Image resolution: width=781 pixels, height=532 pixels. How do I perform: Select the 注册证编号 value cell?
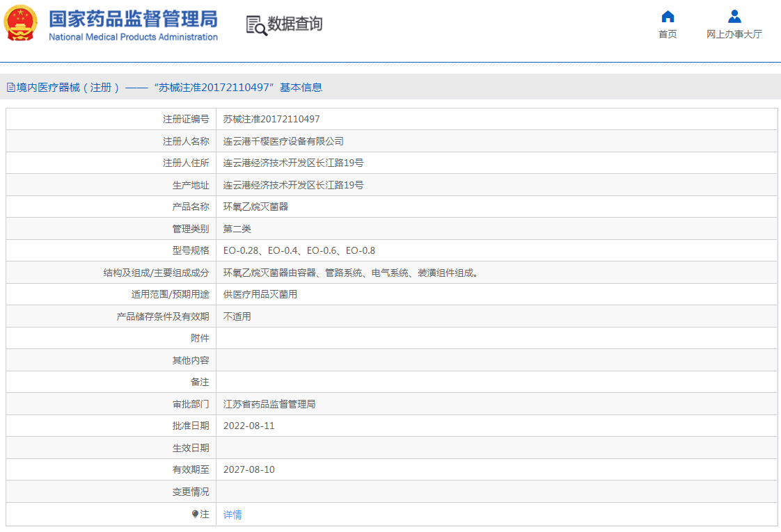271,119
